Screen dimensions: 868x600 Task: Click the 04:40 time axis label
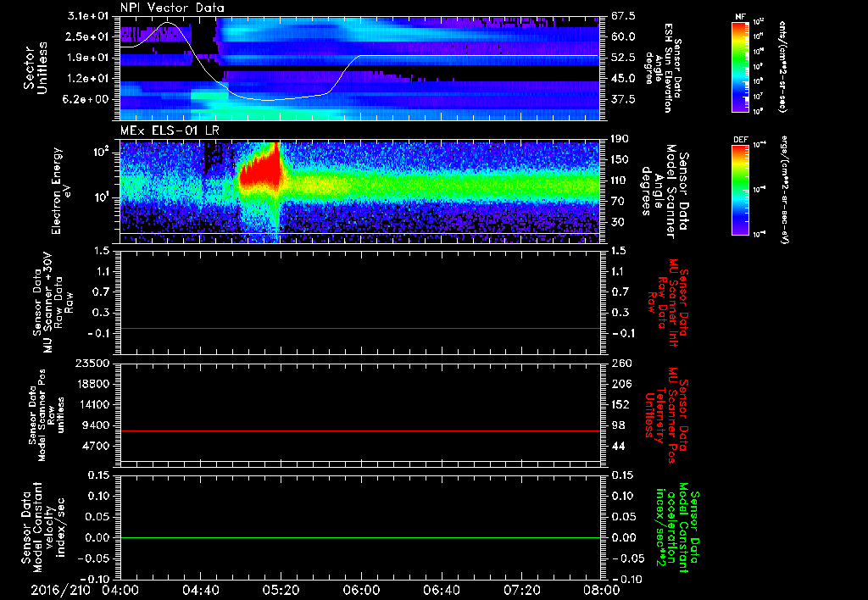tap(200, 590)
